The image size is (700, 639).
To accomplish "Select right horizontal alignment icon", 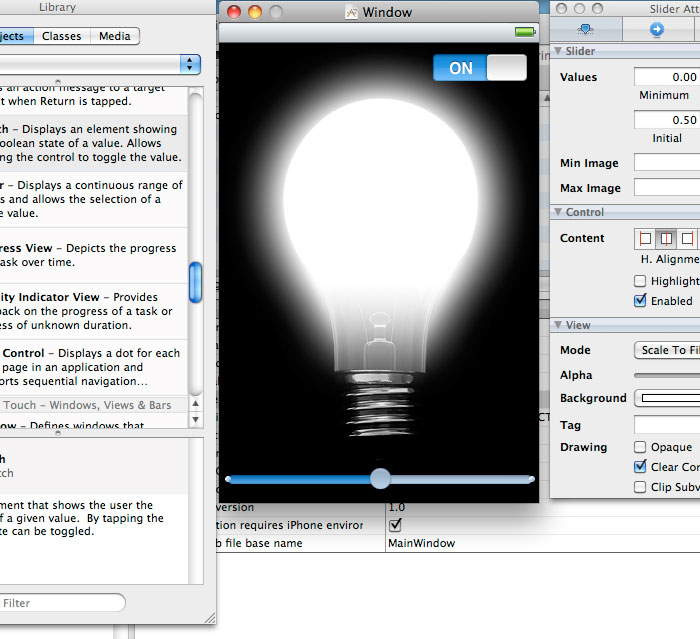I will click(688, 238).
